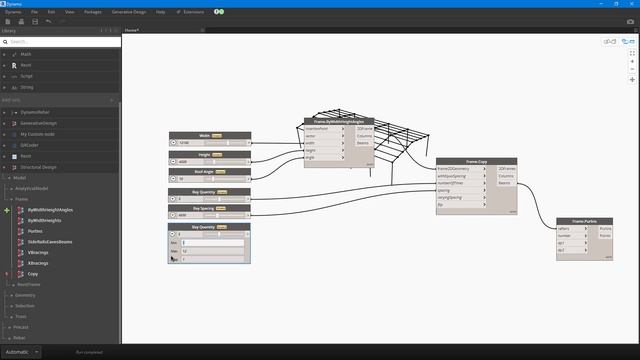Expand the Math library category

[4, 54]
